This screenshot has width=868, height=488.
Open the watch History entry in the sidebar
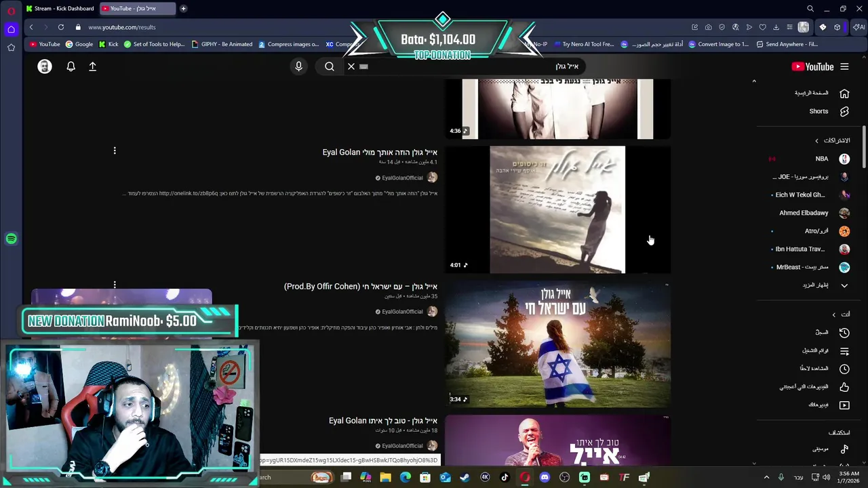(x=831, y=333)
